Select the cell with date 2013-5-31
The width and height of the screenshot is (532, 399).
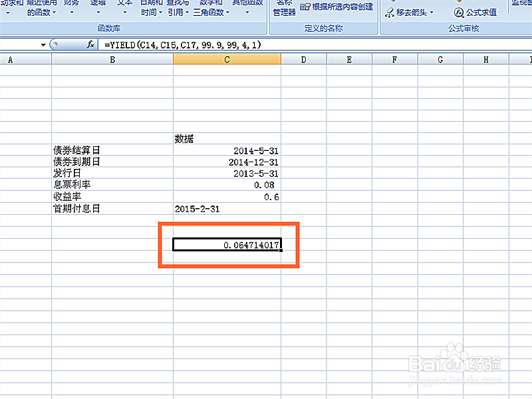[227, 174]
